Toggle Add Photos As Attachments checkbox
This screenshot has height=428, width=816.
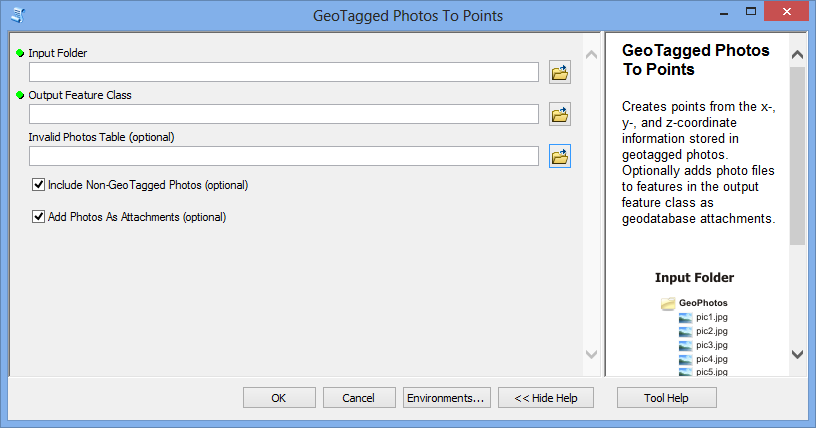tap(39, 217)
